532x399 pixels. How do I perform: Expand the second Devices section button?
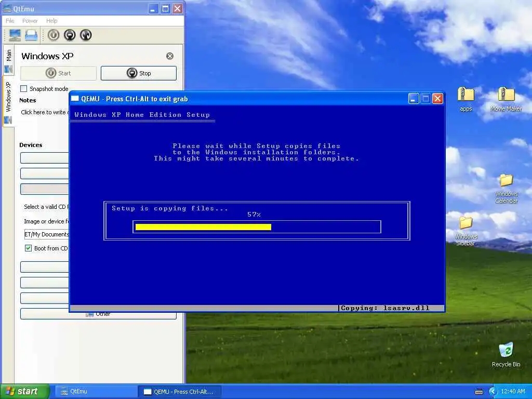[x=45, y=174]
